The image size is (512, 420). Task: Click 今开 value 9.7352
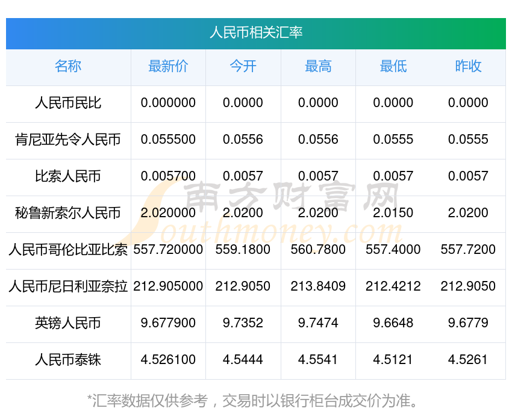click(243, 323)
